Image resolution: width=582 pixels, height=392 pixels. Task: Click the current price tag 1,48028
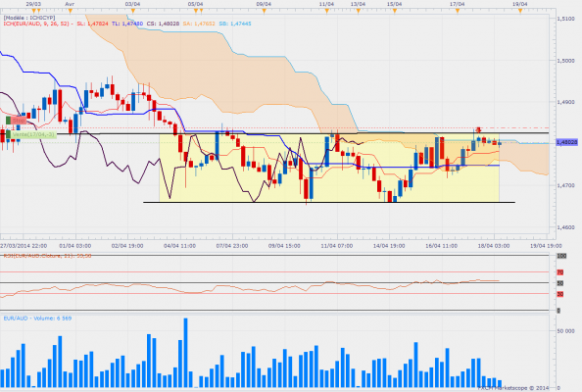[566, 142]
